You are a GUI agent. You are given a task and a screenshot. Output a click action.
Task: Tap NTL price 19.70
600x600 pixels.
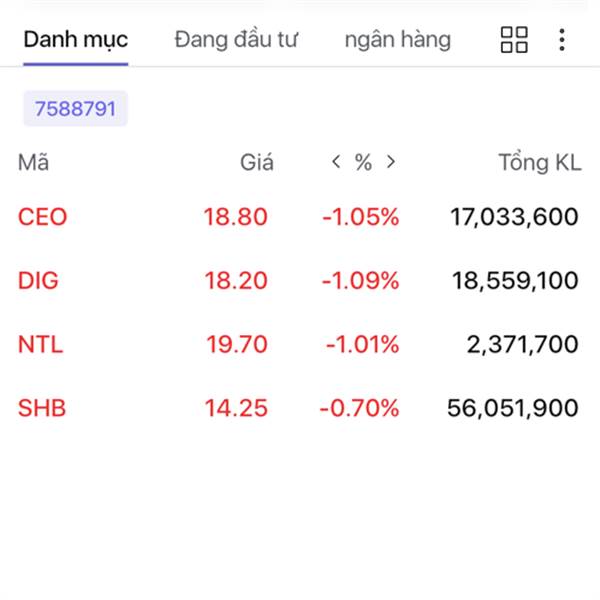tap(237, 344)
